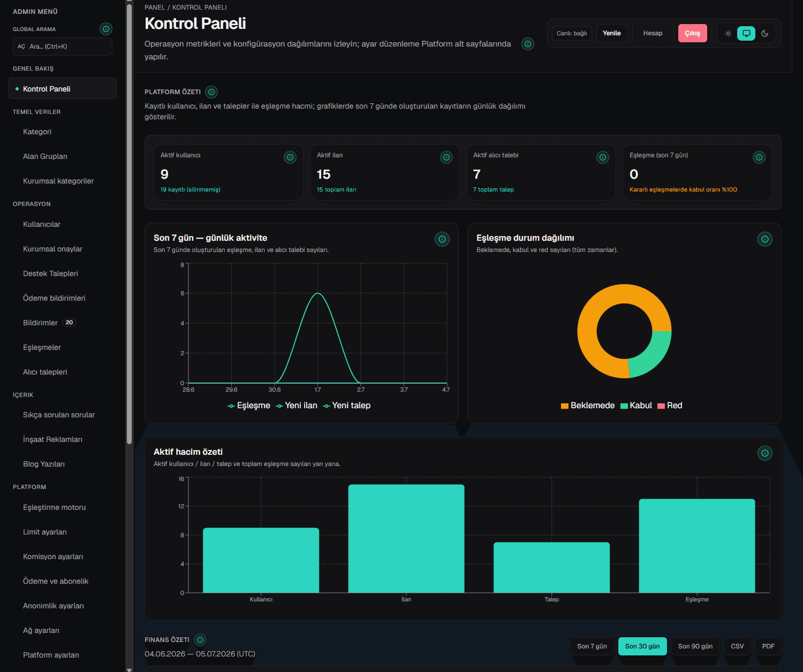Open info icon on Aktif hacim özeti
Viewport: 803px width, 672px height.
pyautogui.click(x=765, y=453)
